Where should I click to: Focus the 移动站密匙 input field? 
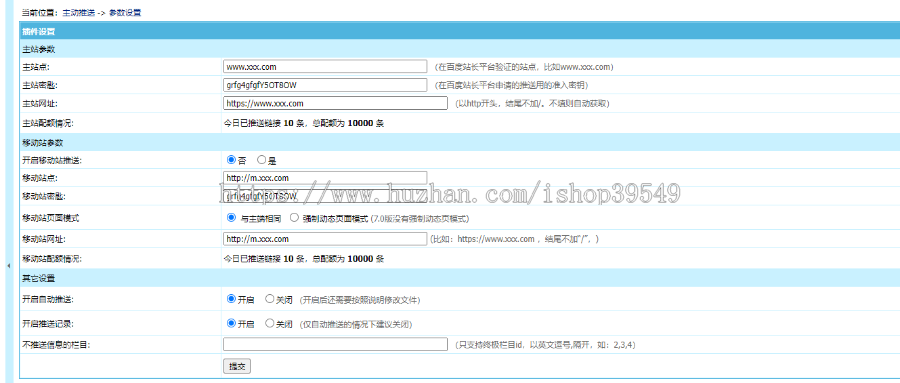(325, 196)
